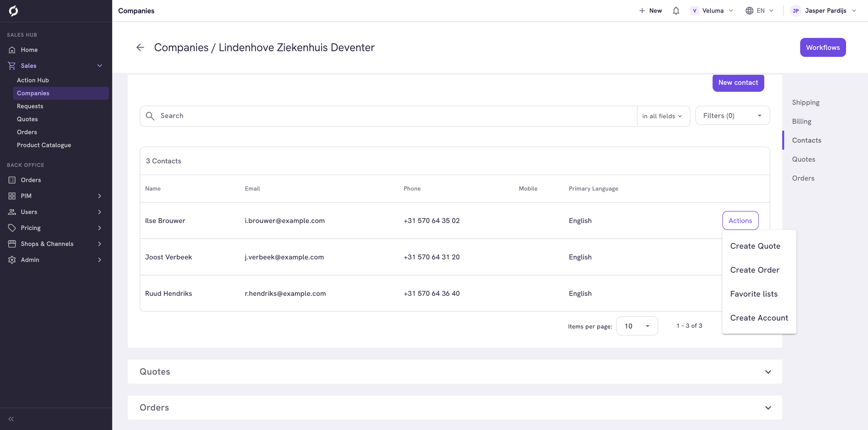Click the JP user avatar
Viewport: 868px width, 430px height.
[796, 10]
